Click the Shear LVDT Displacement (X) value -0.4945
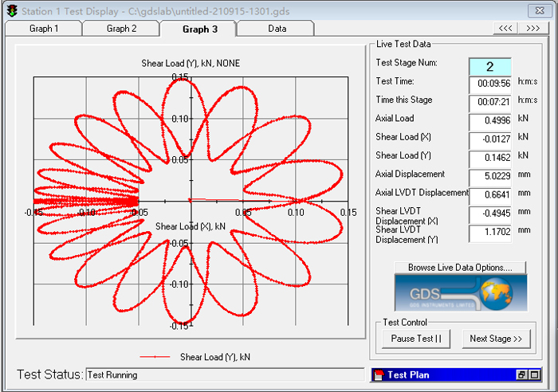 [490, 214]
